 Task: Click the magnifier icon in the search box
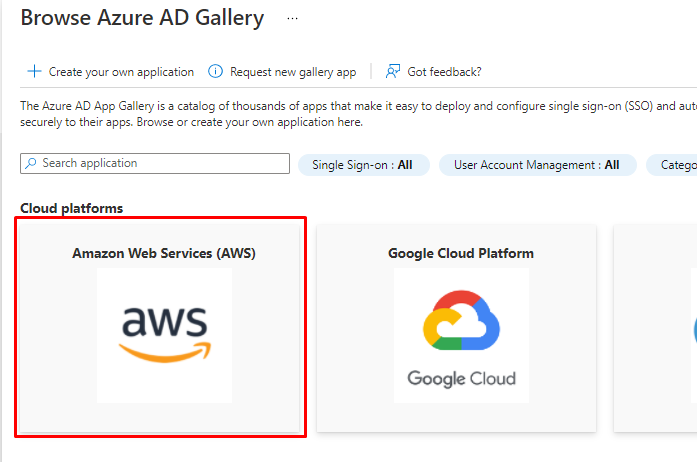point(31,163)
